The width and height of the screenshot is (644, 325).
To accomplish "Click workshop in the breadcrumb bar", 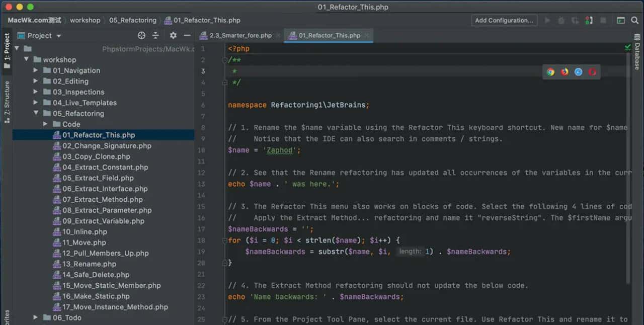I will 85,20.
